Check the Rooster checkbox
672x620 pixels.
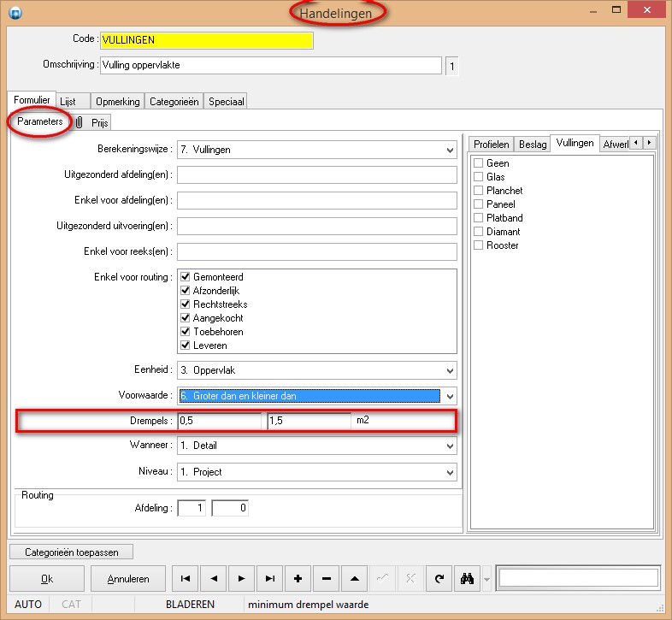coord(478,245)
